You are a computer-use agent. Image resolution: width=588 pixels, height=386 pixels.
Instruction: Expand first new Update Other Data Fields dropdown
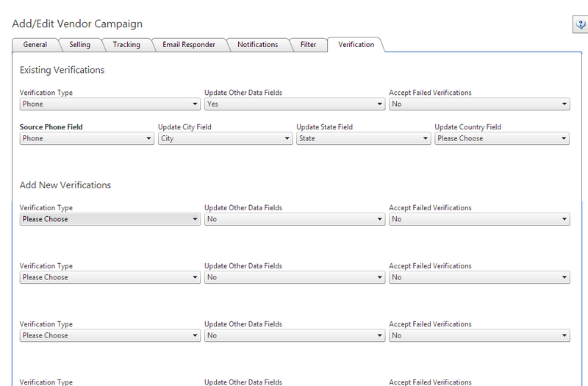coord(295,219)
